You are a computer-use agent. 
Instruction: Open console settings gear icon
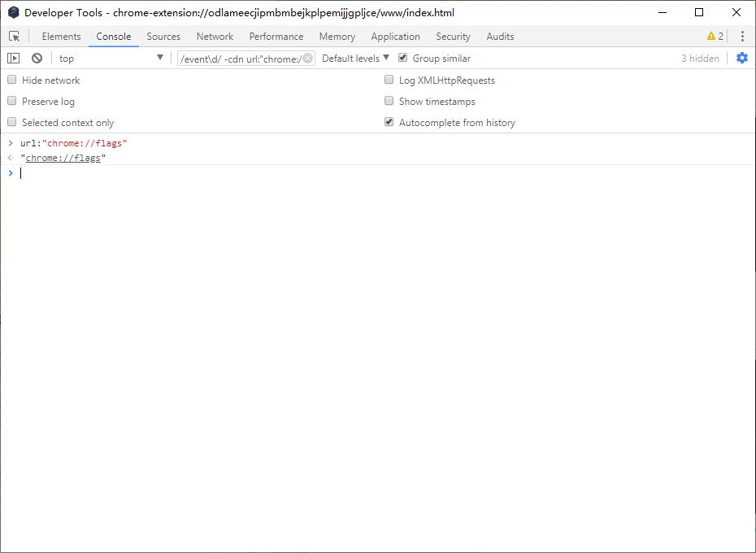(x=742, y=59)
